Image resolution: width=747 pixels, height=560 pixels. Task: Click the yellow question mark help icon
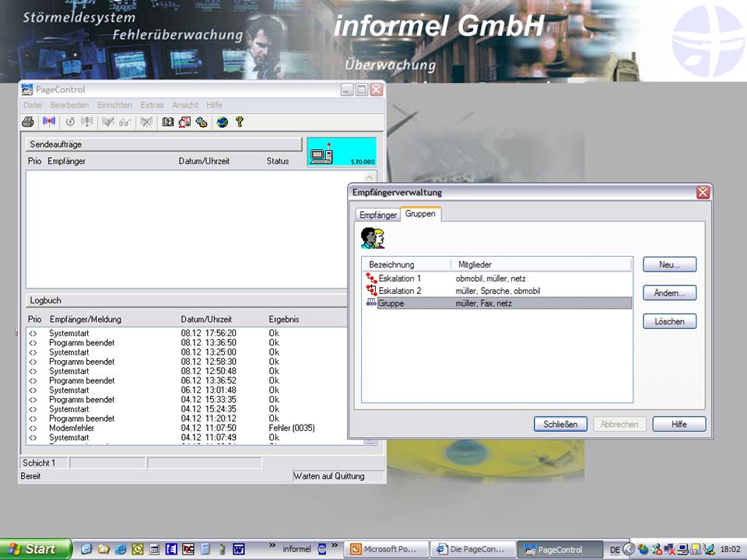(x=239, y=122)
